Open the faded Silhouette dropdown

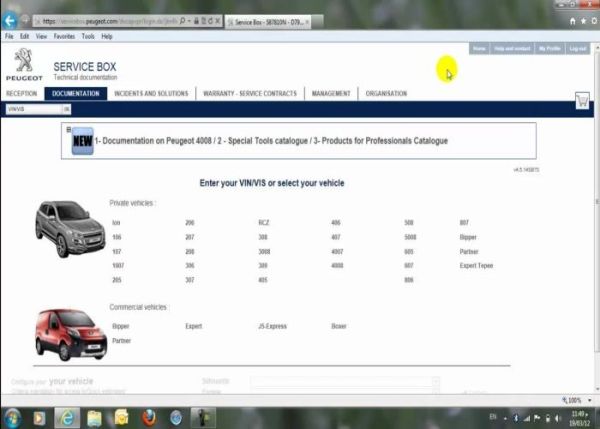(x=345, y=381)
